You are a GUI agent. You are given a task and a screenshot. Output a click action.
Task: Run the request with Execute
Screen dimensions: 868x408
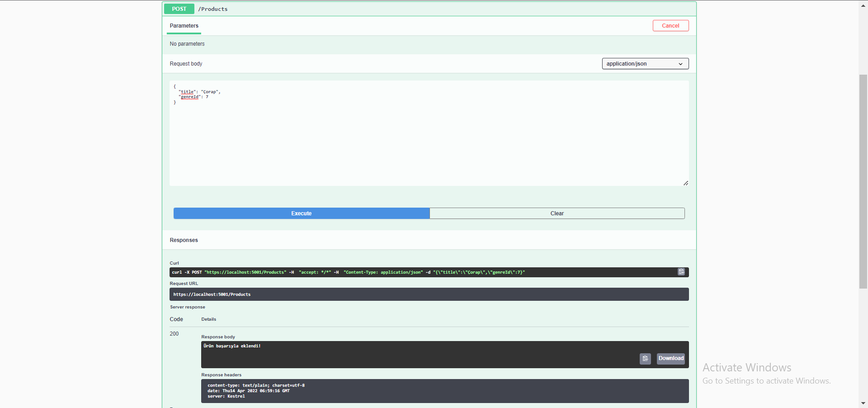click(302, 213)
